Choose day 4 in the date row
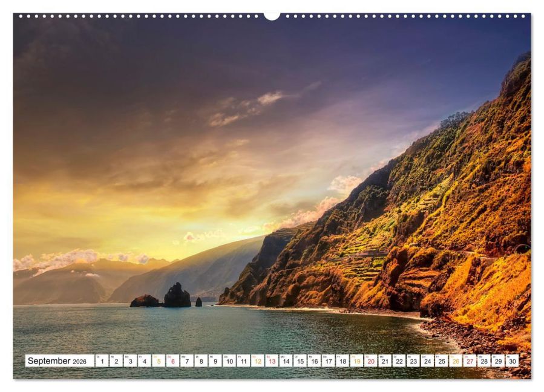Screen dimensions: 544x392 (x=145, y=361)
